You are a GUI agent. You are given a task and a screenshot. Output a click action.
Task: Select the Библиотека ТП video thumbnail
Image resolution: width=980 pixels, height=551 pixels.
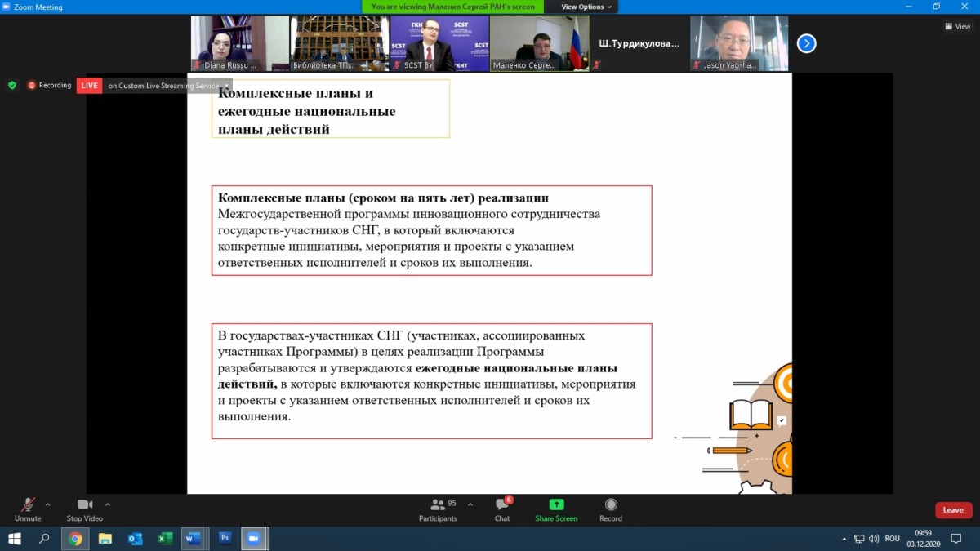pyautogui.click(x=340, y=43)
